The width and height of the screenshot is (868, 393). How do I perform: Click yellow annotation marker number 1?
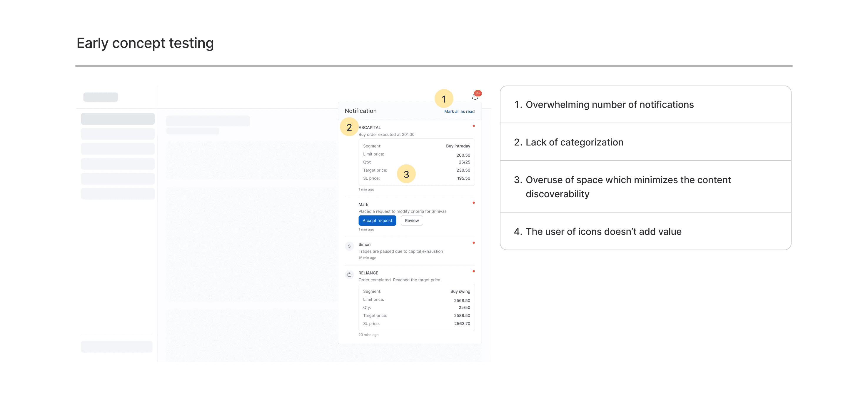coord(444,99)
